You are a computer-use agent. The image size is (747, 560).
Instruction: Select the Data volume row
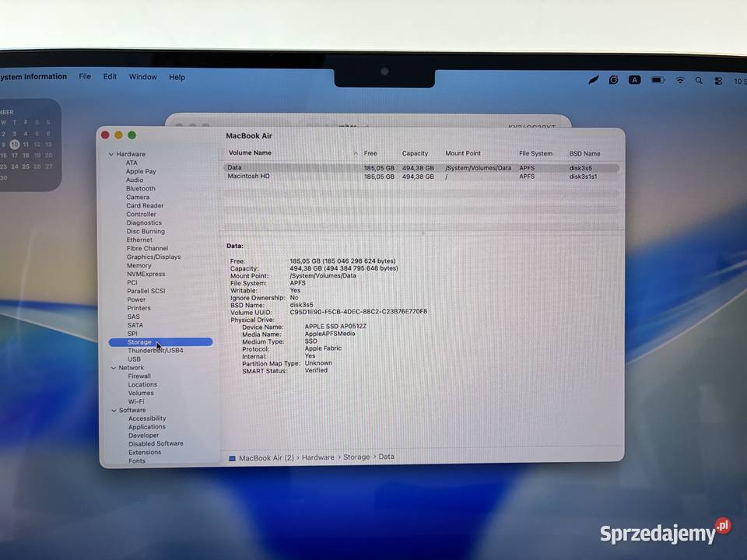point(421,168)
